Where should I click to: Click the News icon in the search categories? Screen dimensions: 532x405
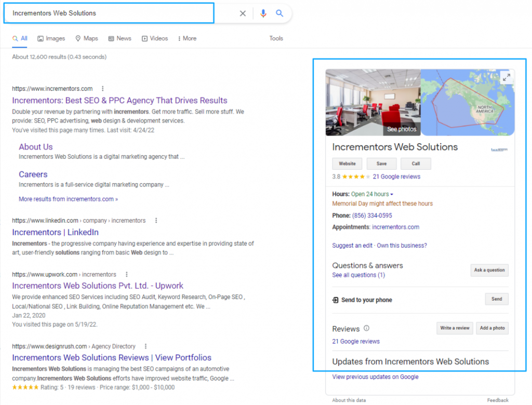coord(110,38)
